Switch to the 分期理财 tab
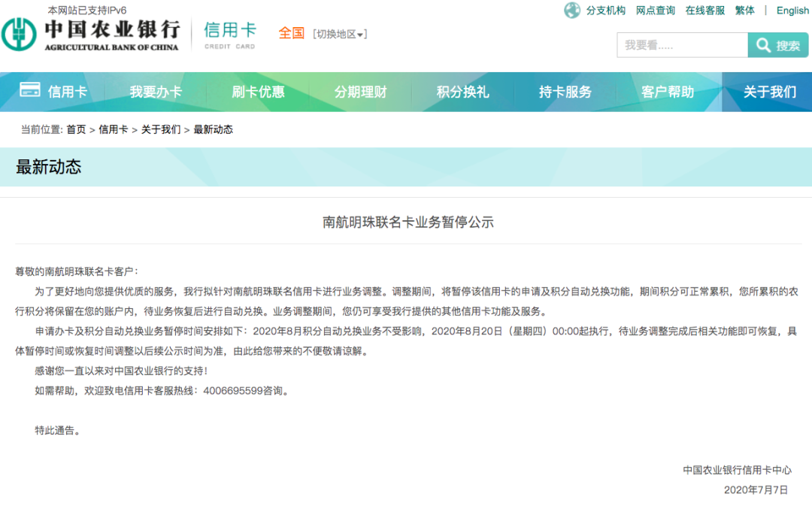This screenshot has width=812, height=512. [361, 91]
